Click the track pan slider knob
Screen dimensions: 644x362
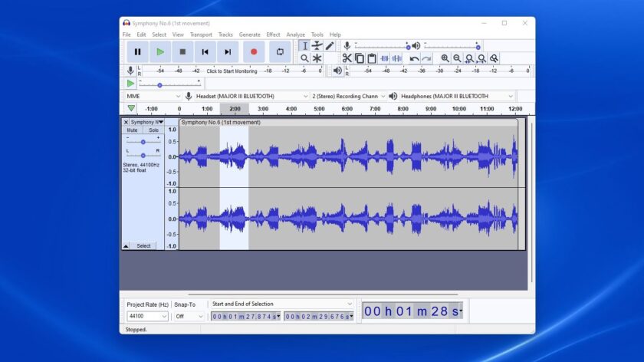point(143,156)
